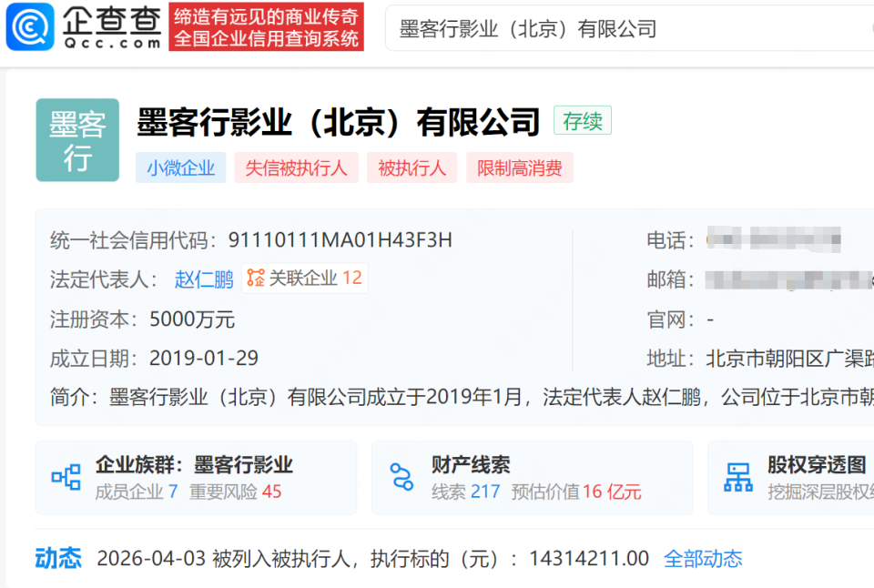Open the 墨客行 company logo avatar
The width and height of the screenshot is (874, 588).
[76, 139]
